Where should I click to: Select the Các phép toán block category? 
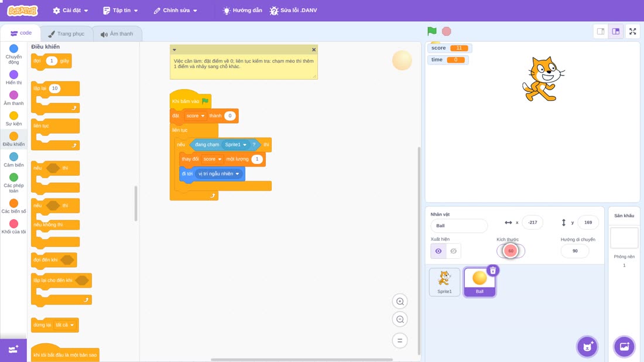click(13, 183)
